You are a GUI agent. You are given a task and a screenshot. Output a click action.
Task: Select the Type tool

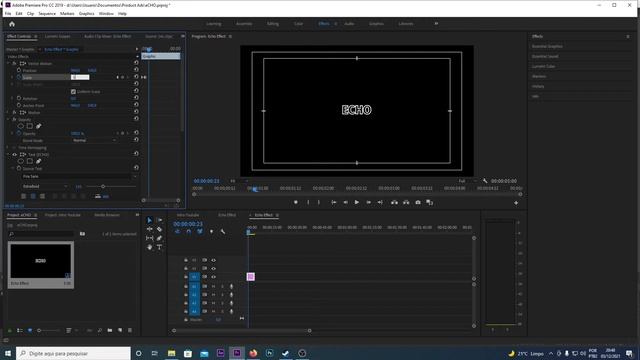pos(159,247)
